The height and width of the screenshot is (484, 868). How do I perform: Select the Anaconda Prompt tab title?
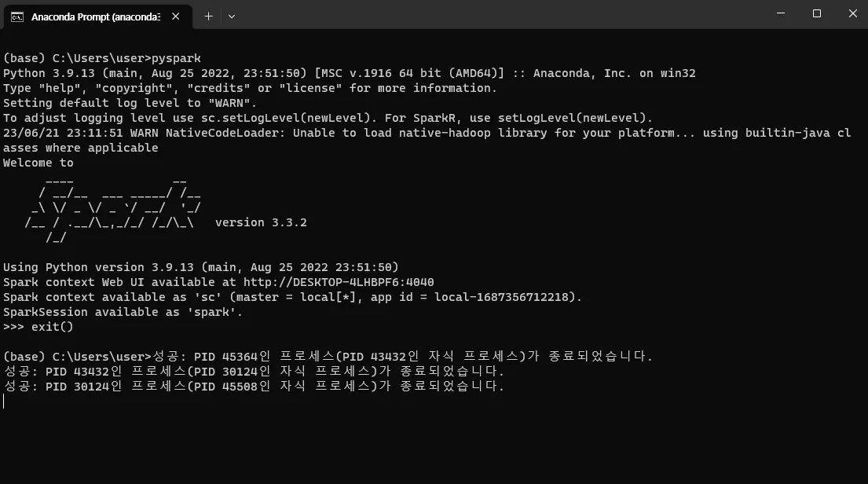96,16
